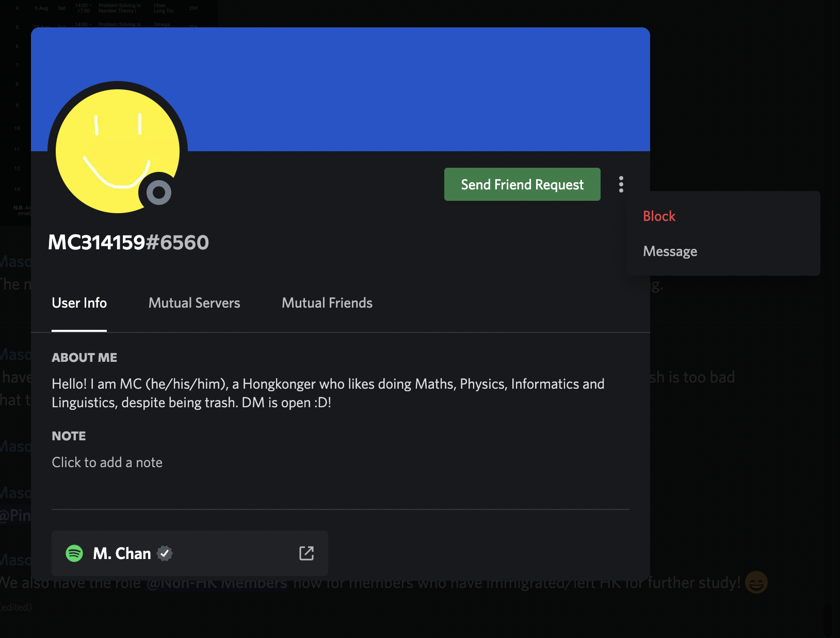
Task: Open the three-dot more options menu
Action: (621, 184)
